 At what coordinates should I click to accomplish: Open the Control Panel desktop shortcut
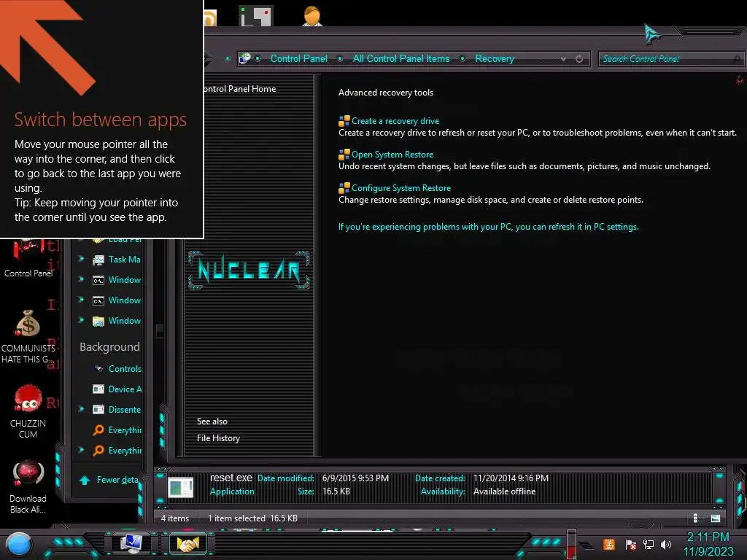click(x=28, y=260)
